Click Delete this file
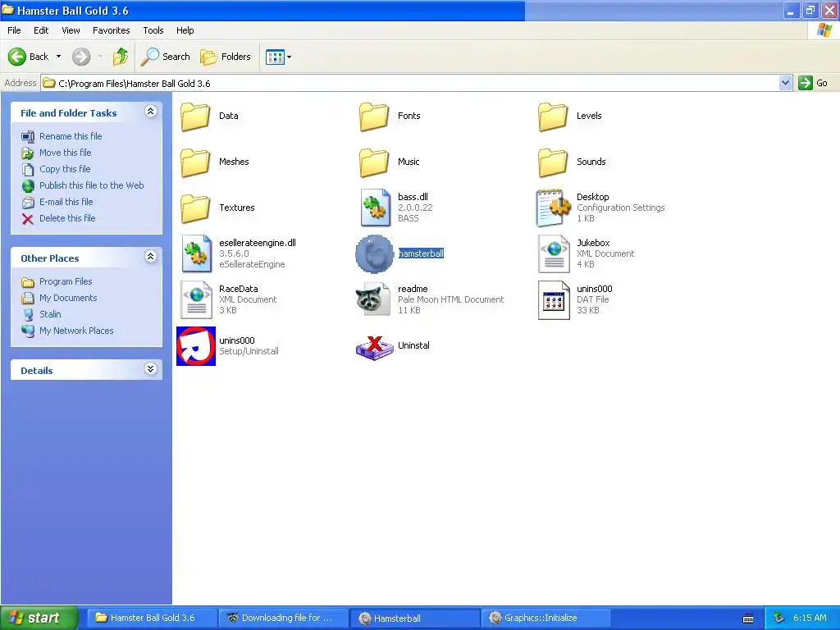Image resolution: width=840 pixels, height=630 pixels. point(67,218)
